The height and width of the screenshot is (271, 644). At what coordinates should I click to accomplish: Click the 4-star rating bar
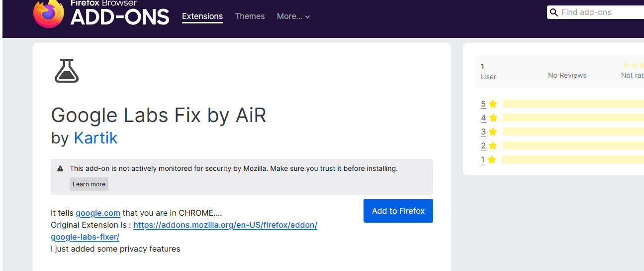tap(573, 118)
